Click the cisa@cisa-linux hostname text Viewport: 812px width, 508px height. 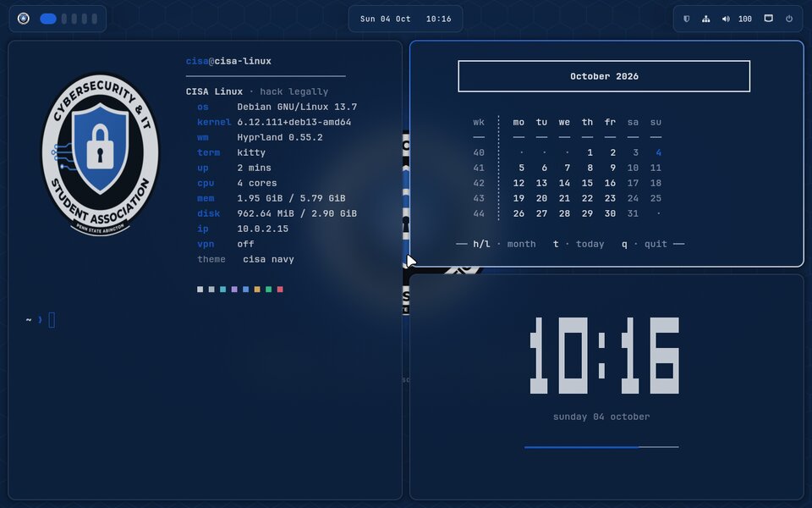point(228,61)
